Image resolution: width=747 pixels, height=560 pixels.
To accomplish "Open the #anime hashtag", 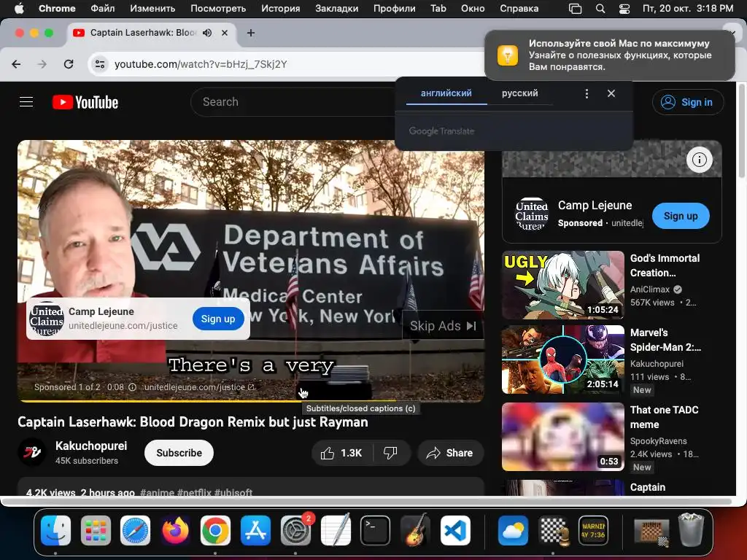I will tap(158, 492).
